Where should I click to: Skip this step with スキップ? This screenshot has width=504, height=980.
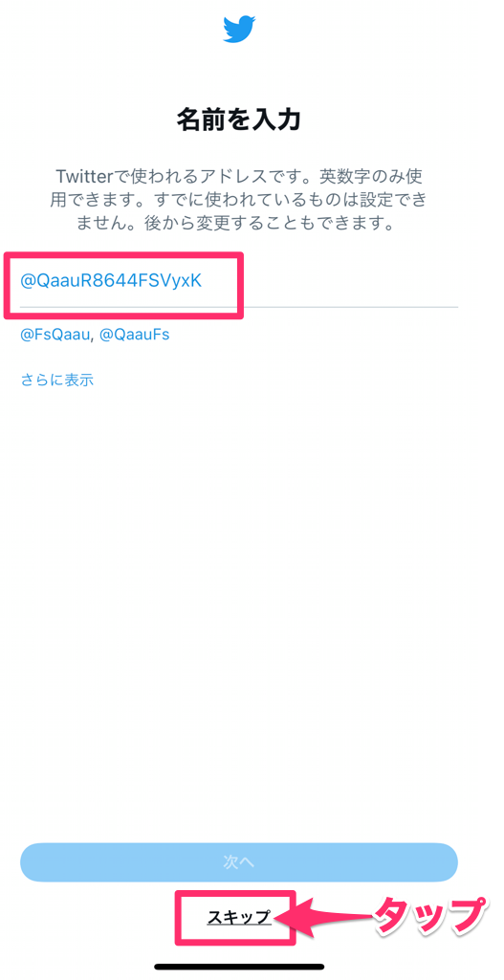click(239, 917)
